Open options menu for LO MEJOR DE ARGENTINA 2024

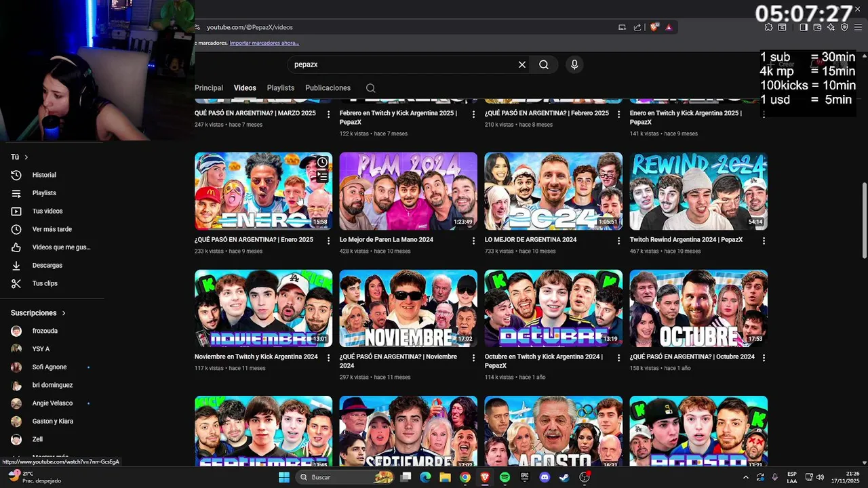(618, 241)
